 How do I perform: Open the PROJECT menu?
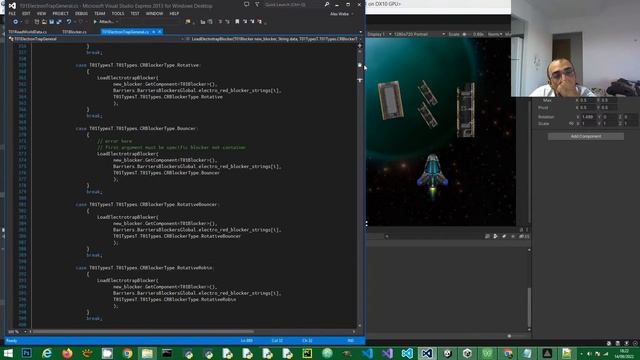60,13
